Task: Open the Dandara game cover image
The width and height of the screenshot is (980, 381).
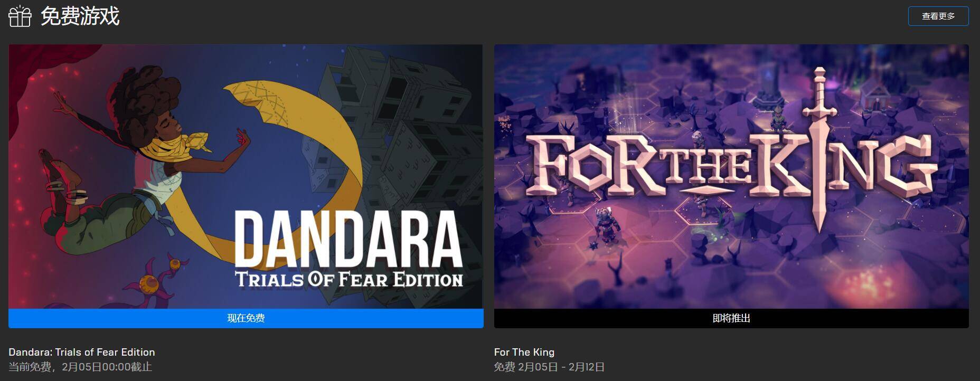Action: pos(246,176)
